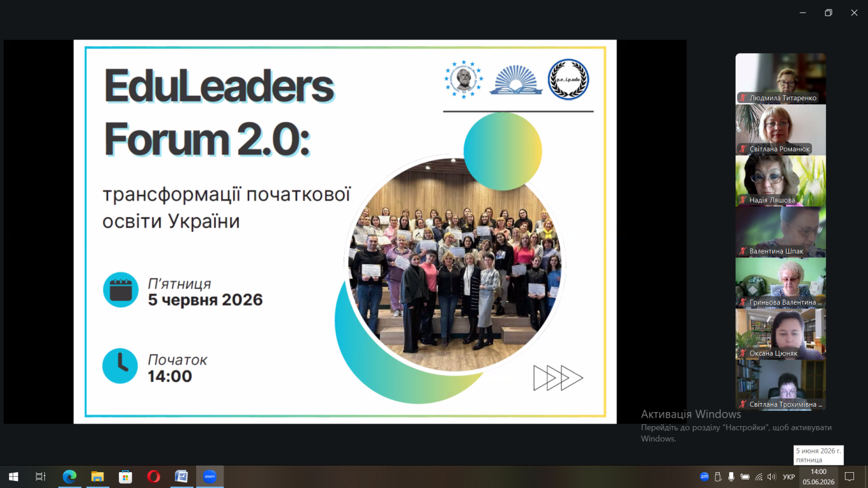Image resolution: width=868 pixels, height=488 pixels.
Task: Select Світлана Трохимівна's video tile
Action: pos(781,384)
